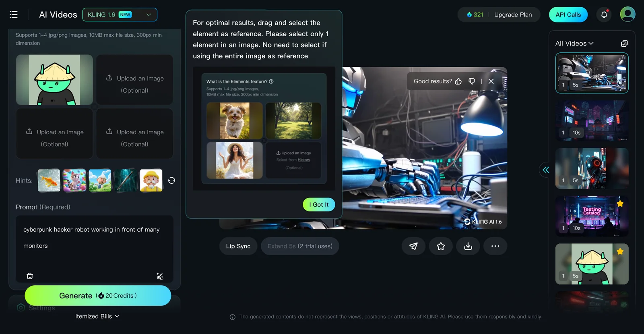Give thumbs up to results
This screenshot has width=644, height=334.
458,81
